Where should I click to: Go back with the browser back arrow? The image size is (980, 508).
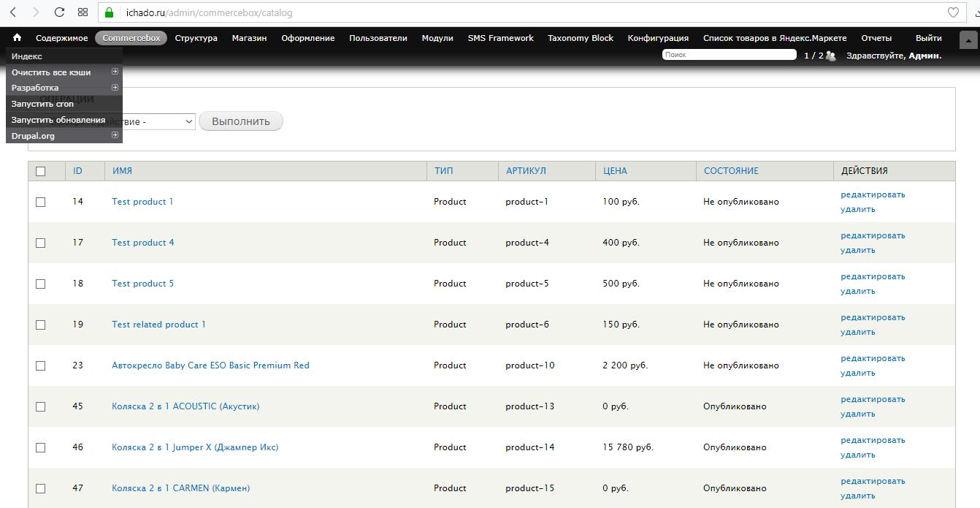(x=13, y=12)
